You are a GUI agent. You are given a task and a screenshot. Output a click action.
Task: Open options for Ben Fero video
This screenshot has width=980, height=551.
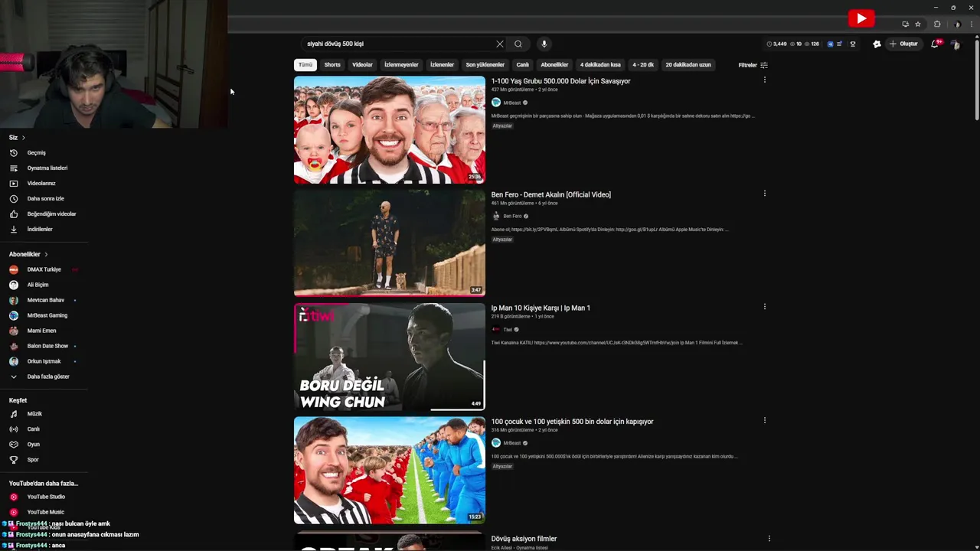[764, 193]
